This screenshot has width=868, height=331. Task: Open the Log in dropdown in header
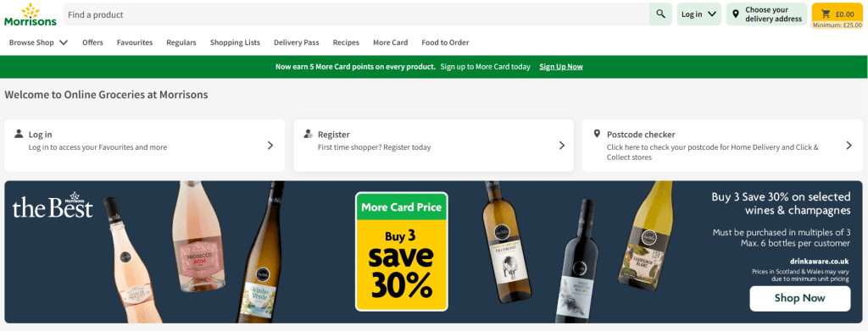[698, 14]
